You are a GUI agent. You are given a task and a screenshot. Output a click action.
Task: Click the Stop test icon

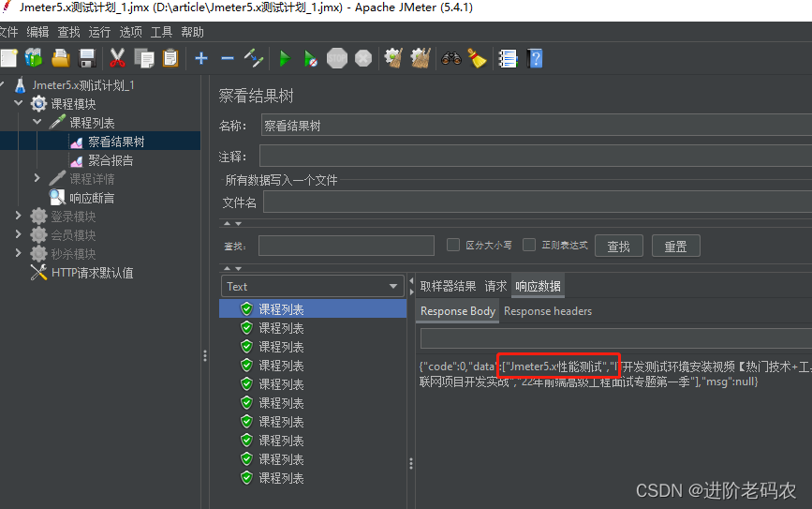tap(337, 58)
